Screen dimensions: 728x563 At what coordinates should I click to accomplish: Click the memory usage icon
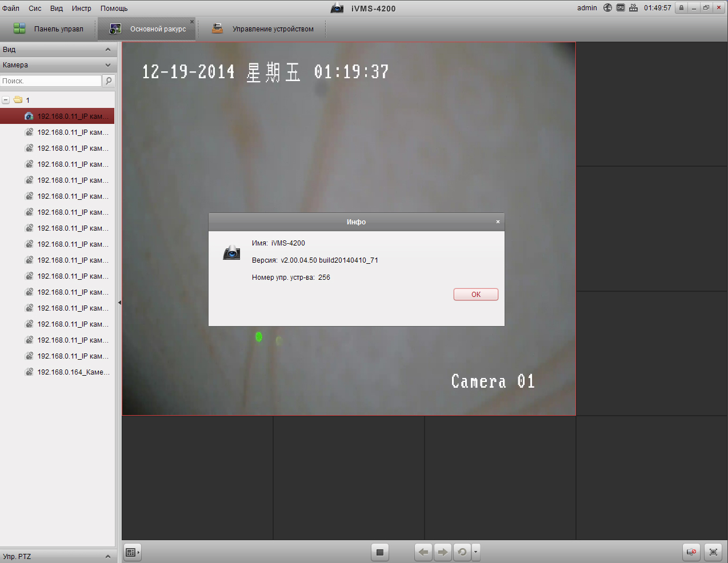click(634, 8)
